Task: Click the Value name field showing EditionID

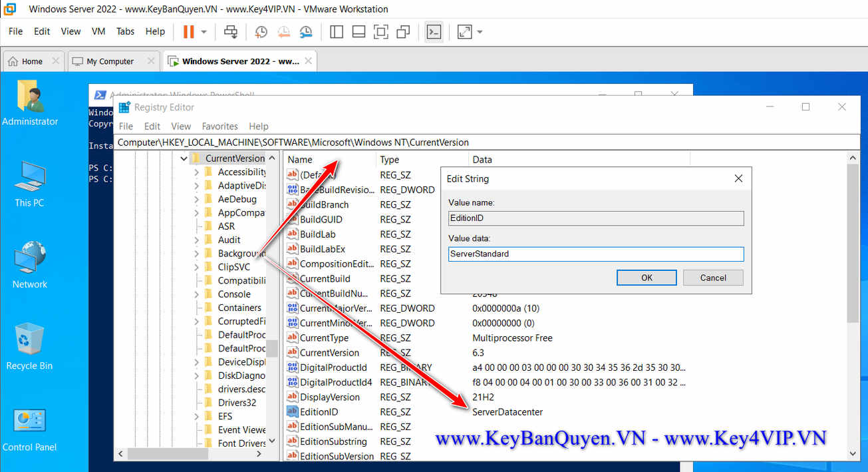Action: (596, 218)
